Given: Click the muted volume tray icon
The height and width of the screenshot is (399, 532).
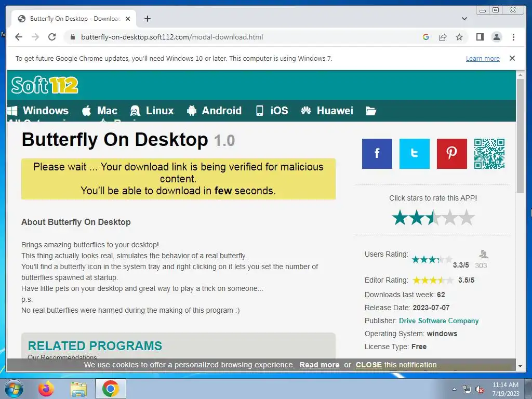Looking at the screenshot, I should click(480, 389).
